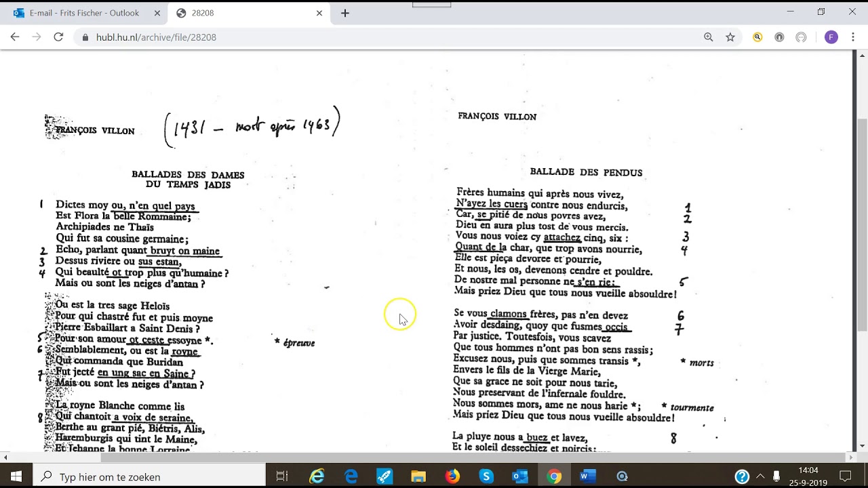
Task: Click the footnote '* morts'
Action: 697,363
